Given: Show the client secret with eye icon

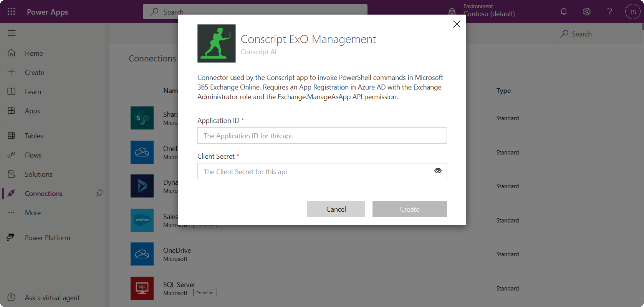Looking at the screenshot, I should point(438,171).
